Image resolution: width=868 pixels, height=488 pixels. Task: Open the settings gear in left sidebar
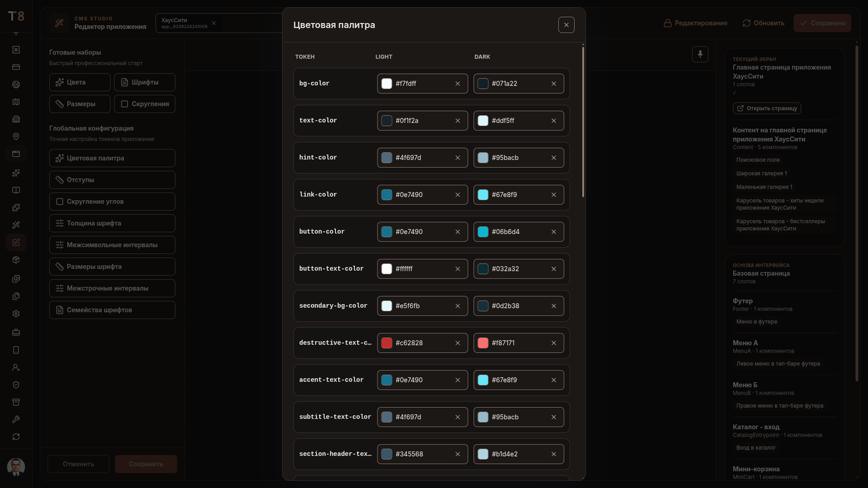tap(16, 314)
